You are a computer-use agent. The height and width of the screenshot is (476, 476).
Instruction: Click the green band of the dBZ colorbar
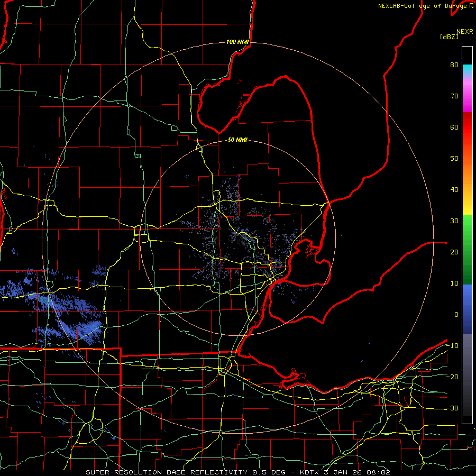pos(467,250)
